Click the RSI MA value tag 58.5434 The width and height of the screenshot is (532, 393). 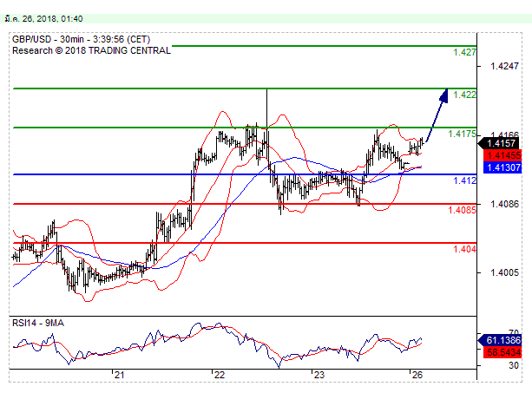click(x=502, y=352)
